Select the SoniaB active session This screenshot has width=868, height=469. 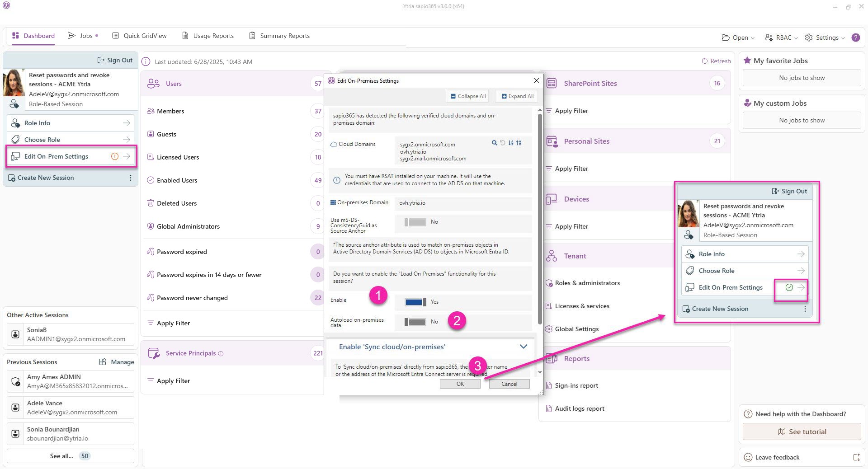pyautogui.click(x=70, y=334)
